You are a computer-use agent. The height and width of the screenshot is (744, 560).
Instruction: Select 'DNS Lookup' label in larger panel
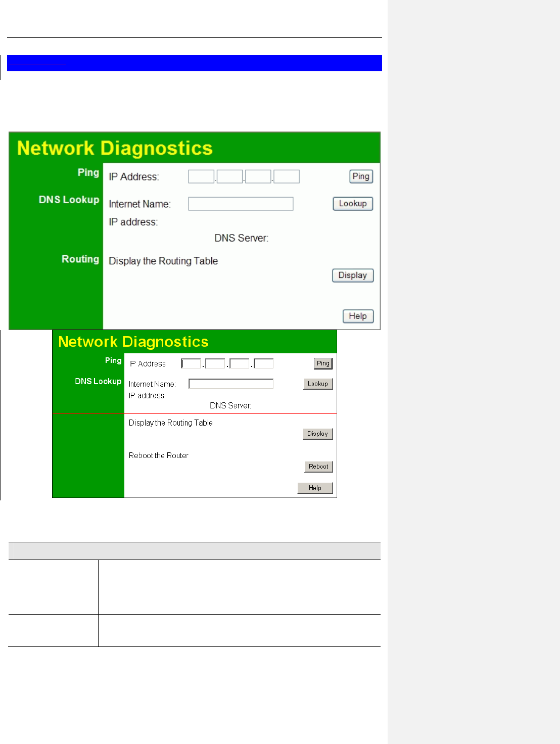69,200
